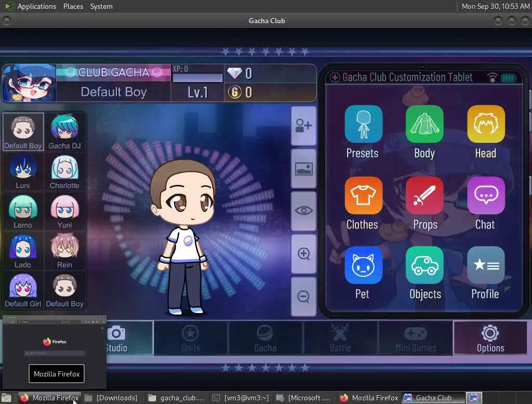Click the zoom out magnifier icon
The width and height of the screenshot is (532, 404).
[303, 297]
